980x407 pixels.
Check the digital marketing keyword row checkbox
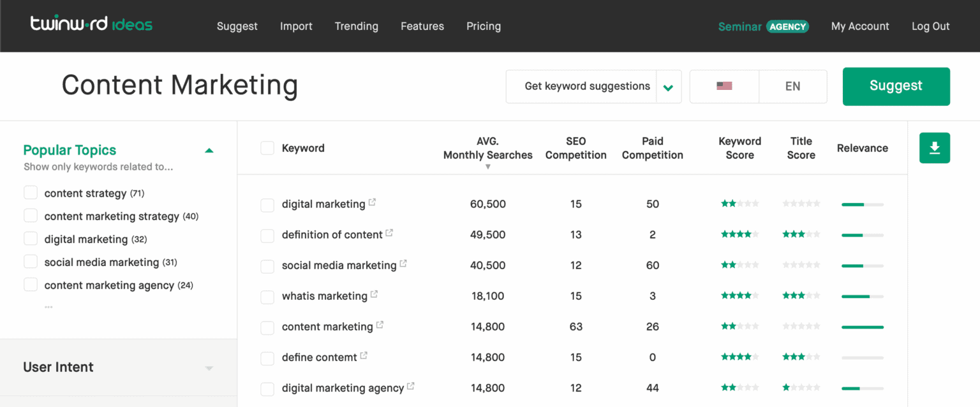[x=267, y=205]
